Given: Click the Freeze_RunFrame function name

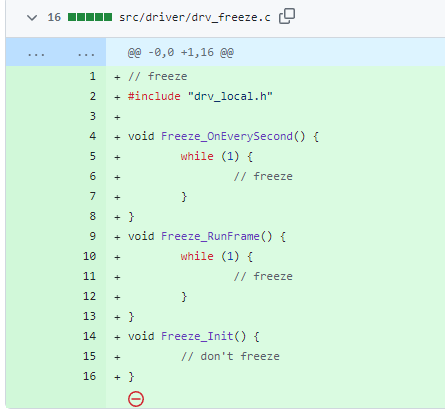Looking at the screenshot, I should [210, 236].
